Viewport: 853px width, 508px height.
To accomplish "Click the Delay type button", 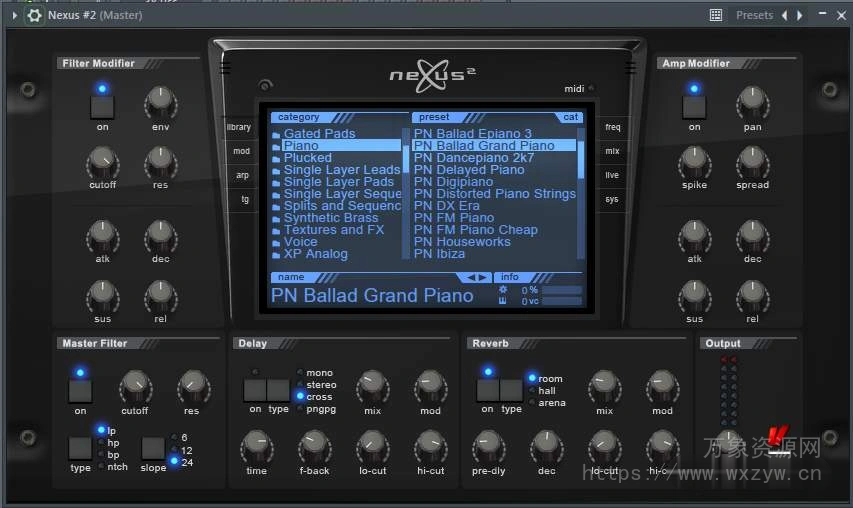I will 278,390.
